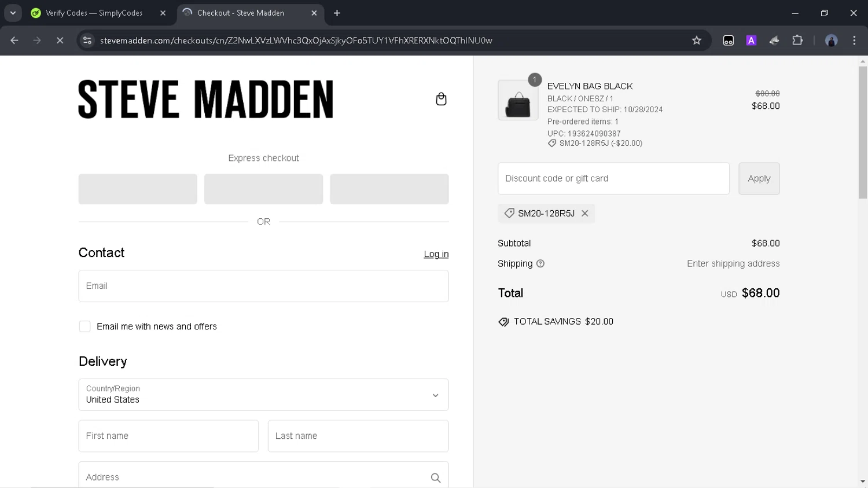
Task: Click the Steve Madden logo
Action: pyautogui.click(x=205, y=99)
